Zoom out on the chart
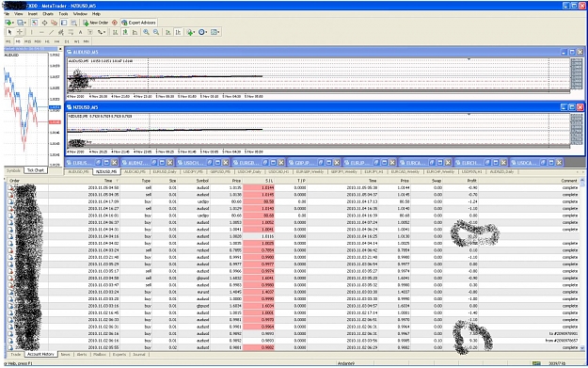This screenshot has width=588, height=368. pos(156,32)
